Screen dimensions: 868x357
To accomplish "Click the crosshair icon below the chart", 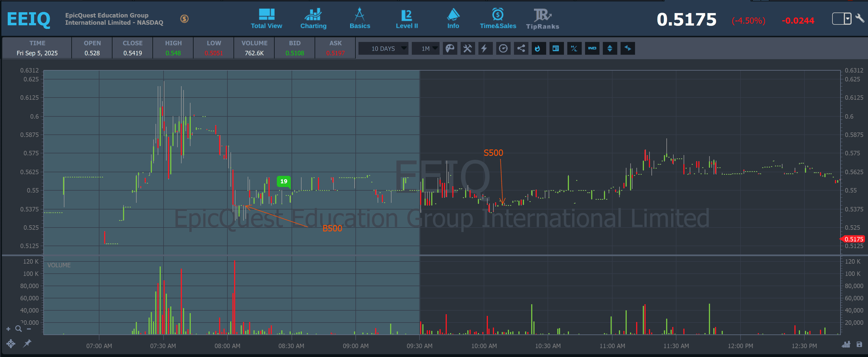I will (x=11, y=343).
